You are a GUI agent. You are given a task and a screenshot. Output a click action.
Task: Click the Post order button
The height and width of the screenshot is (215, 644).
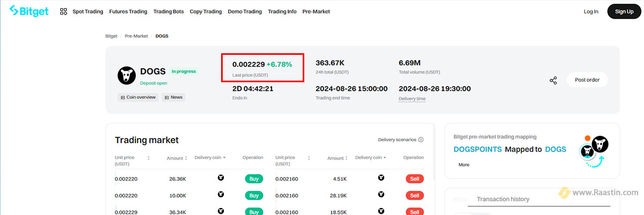[x=587, y=80]
